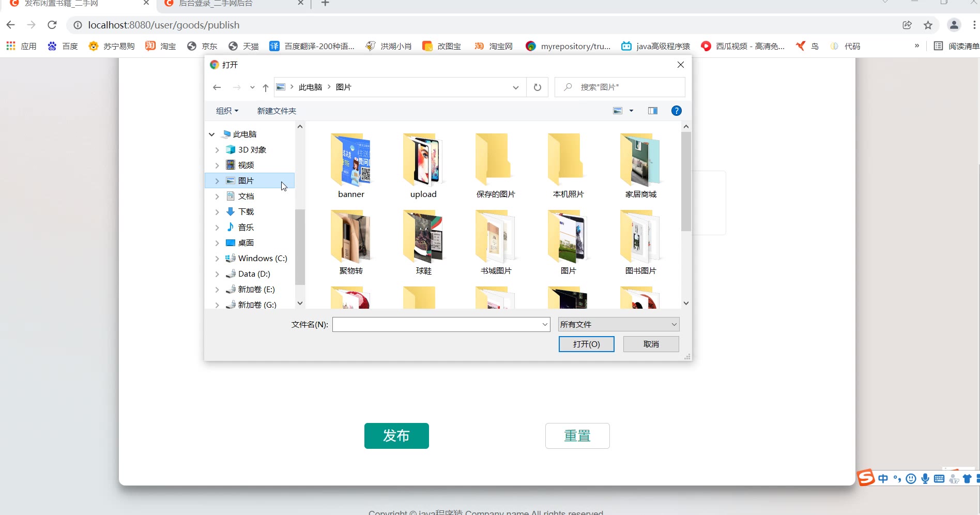
Task: Open the 球鞋 folder
Action: 423,243
